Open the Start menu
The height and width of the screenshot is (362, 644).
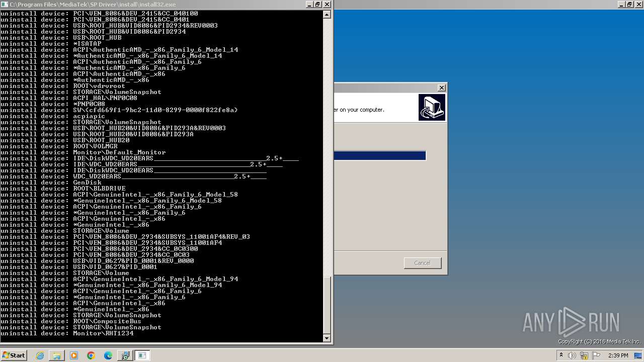point(14,355)
